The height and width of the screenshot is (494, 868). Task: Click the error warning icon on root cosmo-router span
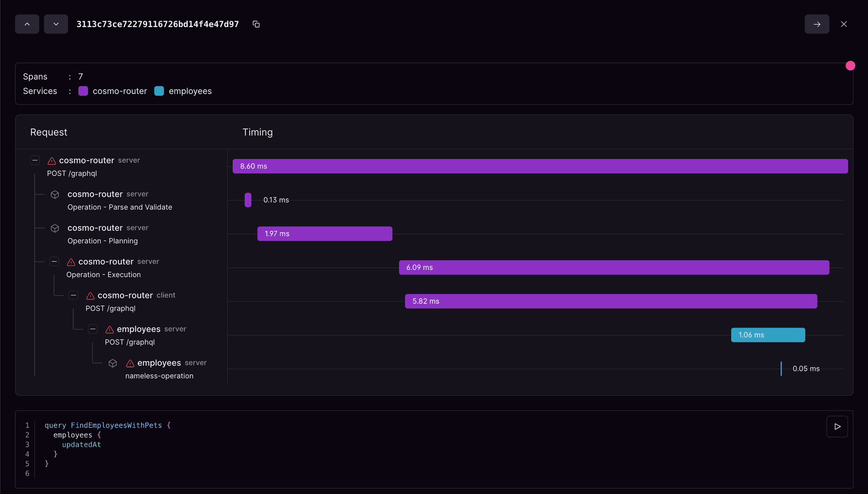52,161
